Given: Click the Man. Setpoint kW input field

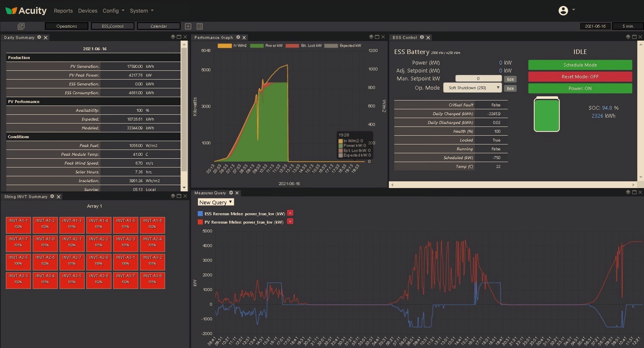Looking at the screenshot, I should click(x=478, y=78).
